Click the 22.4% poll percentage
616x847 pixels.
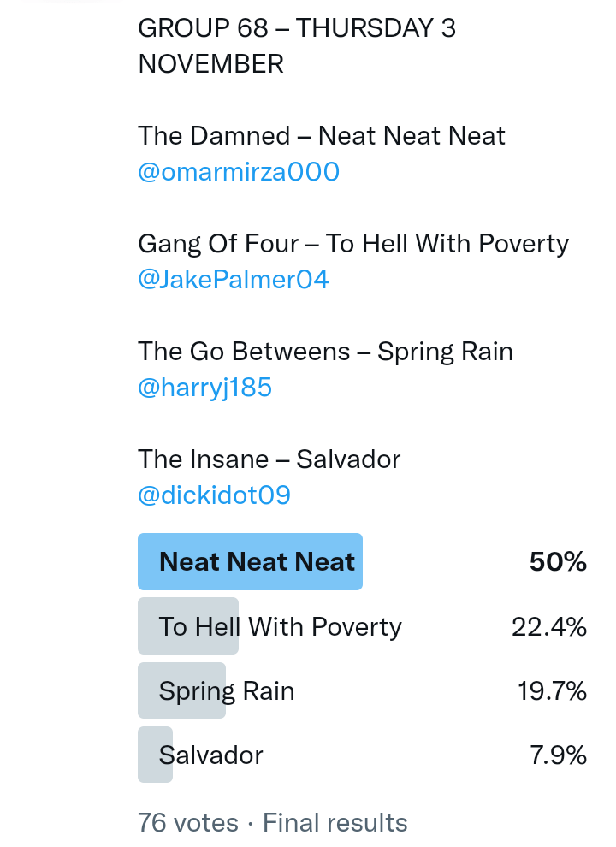(x=549, y=626)
